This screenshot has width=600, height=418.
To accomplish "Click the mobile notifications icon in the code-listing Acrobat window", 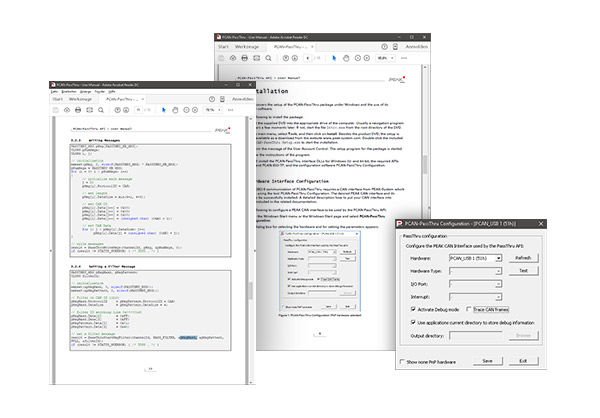I will click(222, 99).
